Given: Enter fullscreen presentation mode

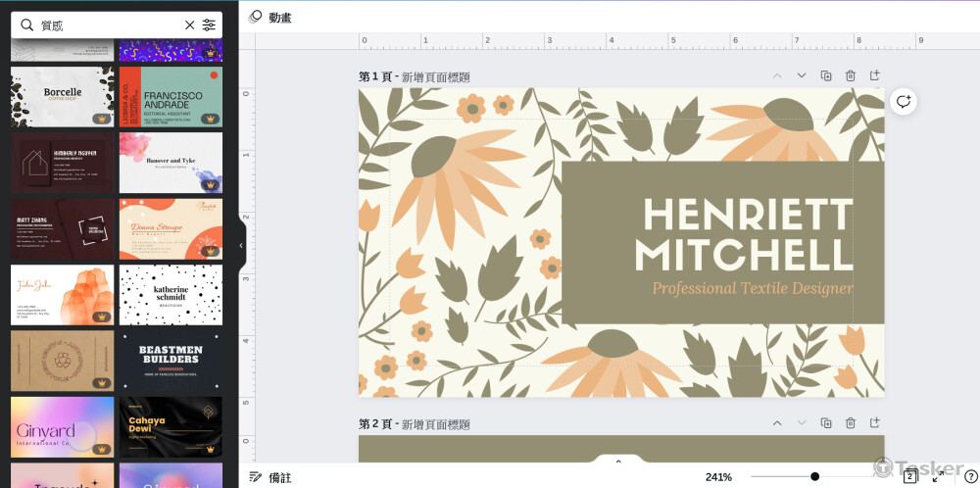Looking at the screenshot, I should point(939,476).
